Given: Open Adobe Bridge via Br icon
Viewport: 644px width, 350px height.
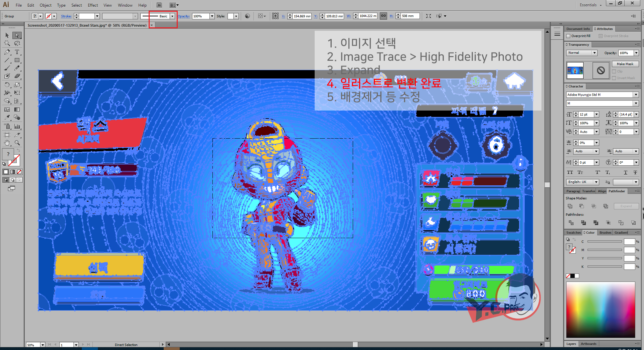Looking at the screenshot, I should (159, 5).
